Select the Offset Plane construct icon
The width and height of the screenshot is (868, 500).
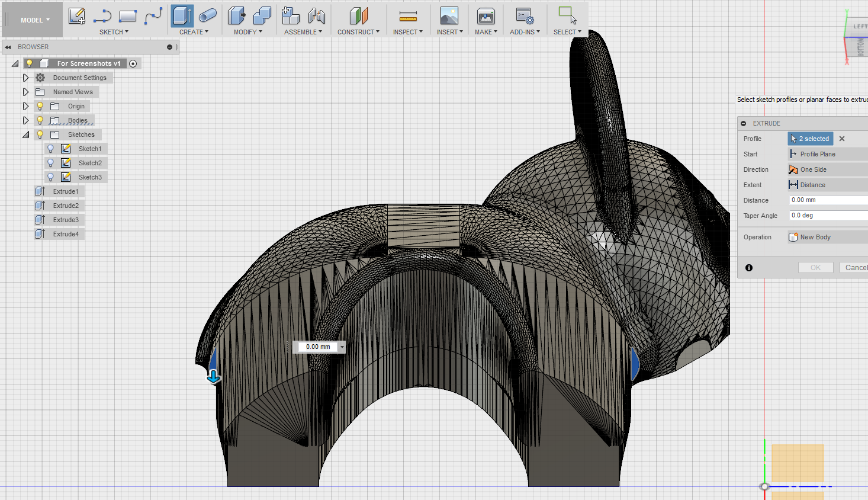coord(359,16)
